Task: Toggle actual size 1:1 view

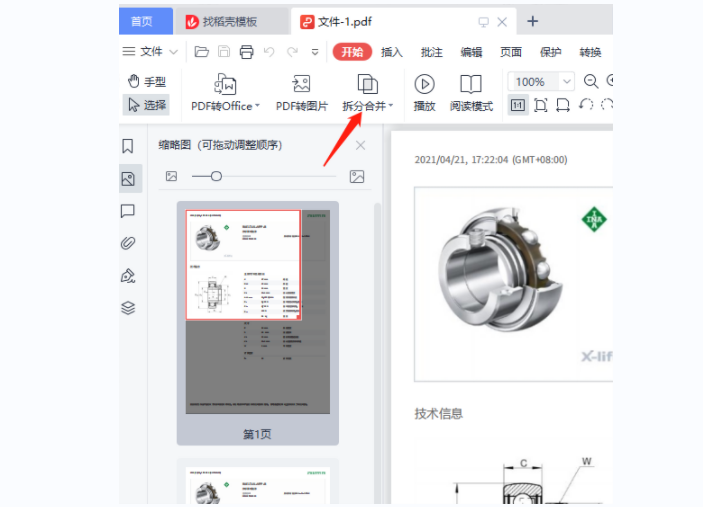Action: 518,105
